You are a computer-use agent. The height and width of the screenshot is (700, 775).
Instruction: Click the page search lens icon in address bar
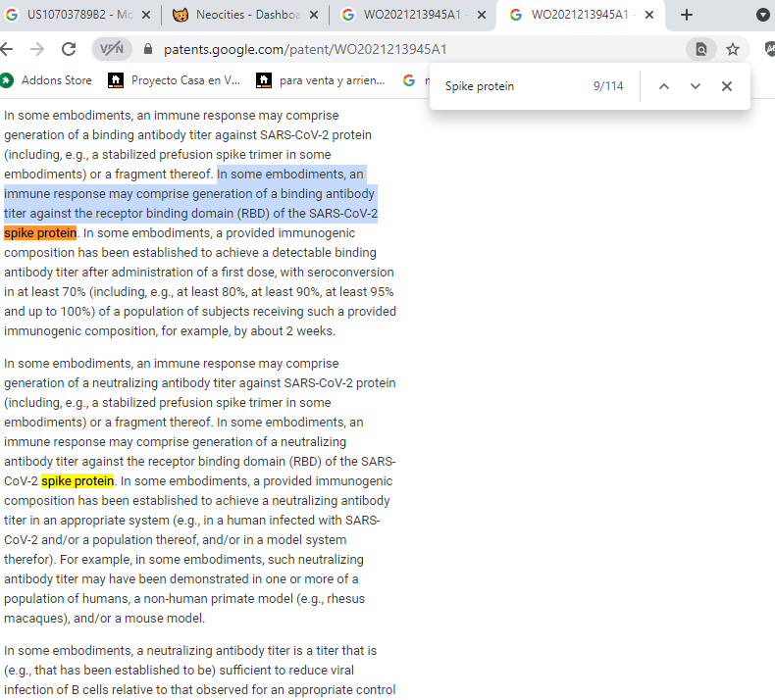(x=700, y=49)
